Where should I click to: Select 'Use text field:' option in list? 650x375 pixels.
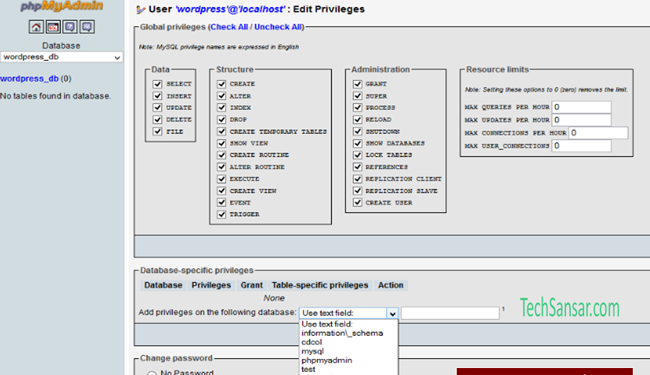348,324
